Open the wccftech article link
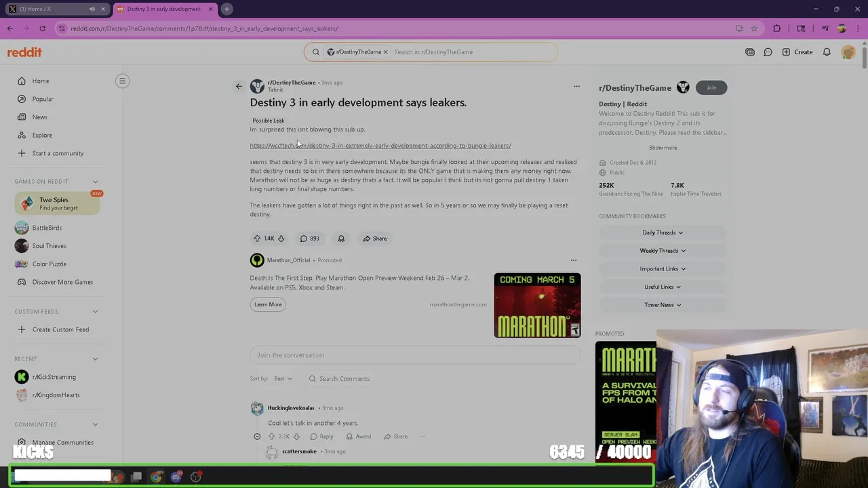The image size is (868, 488). [380, 146]
